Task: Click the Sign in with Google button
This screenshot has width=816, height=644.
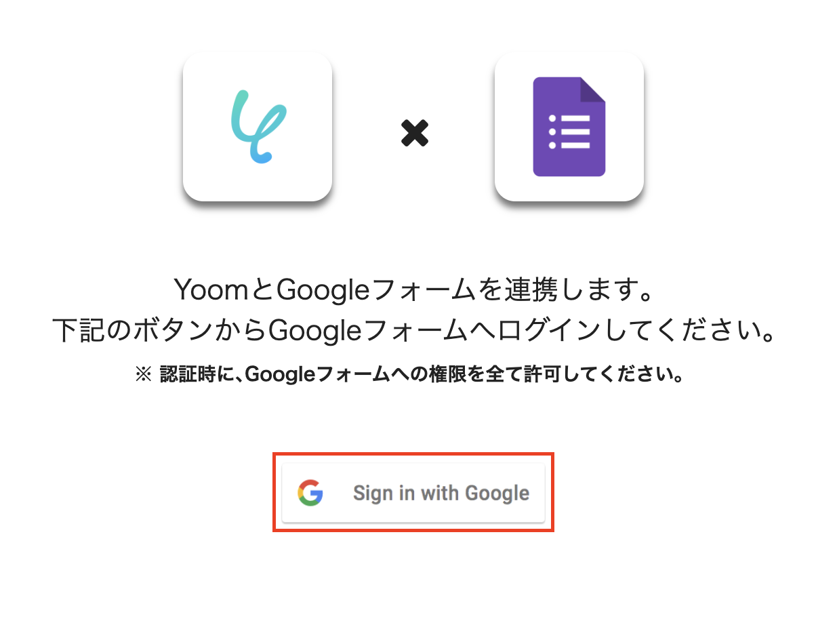Action: tap(413, 493)
